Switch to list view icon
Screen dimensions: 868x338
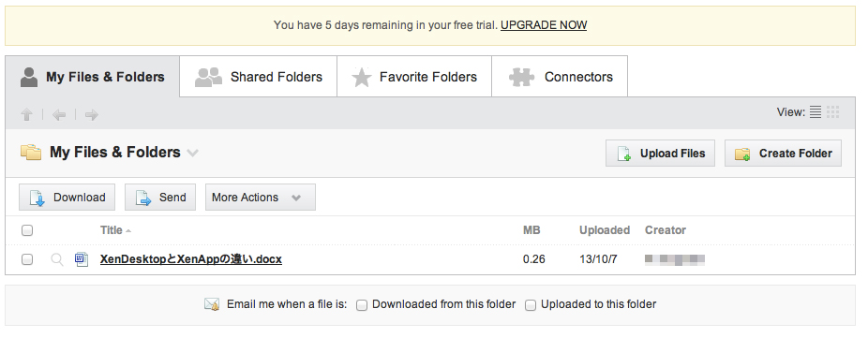click(816, 111)
